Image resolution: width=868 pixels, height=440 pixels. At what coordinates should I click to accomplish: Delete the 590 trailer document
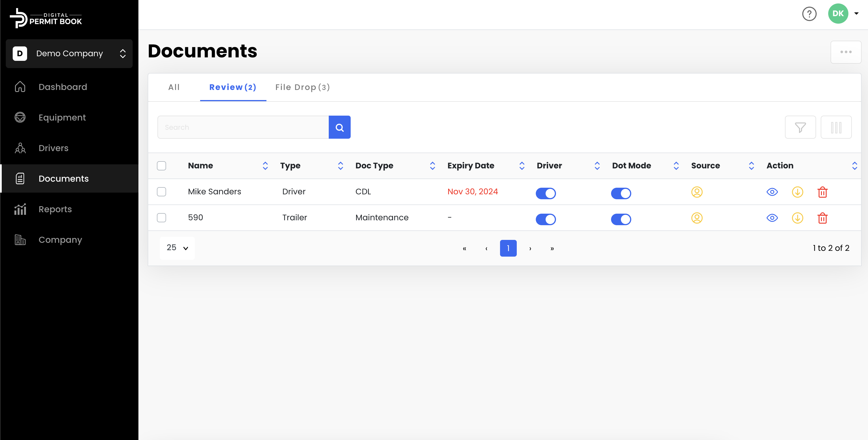[822, 218]
